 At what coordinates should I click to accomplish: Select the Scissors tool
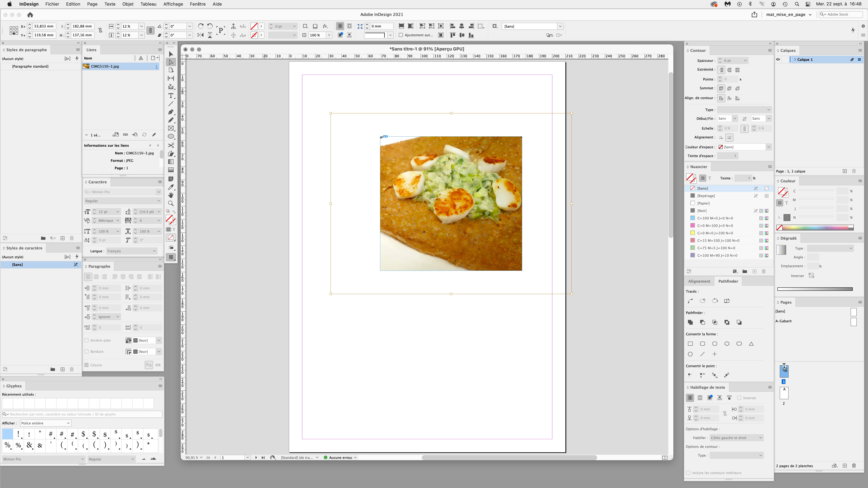coord(171,146)
